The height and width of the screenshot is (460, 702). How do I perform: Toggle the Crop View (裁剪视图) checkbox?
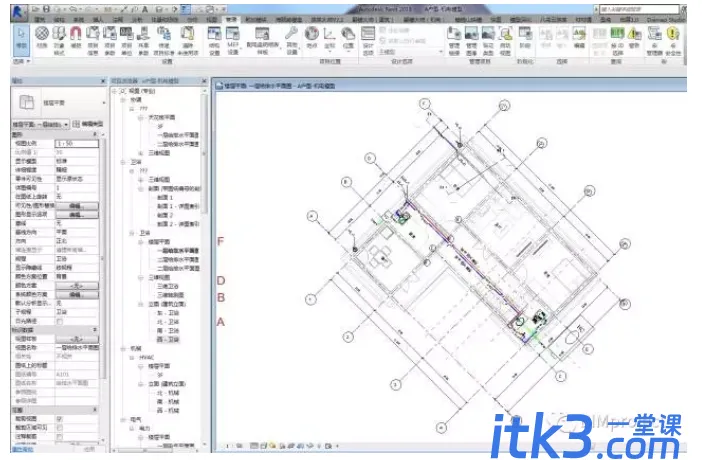(60, 419)
